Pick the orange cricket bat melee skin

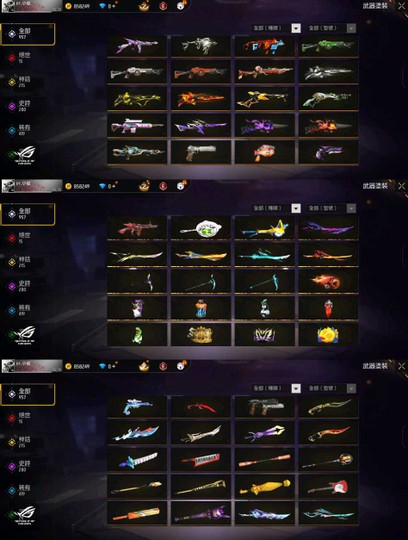click(137, 513)
